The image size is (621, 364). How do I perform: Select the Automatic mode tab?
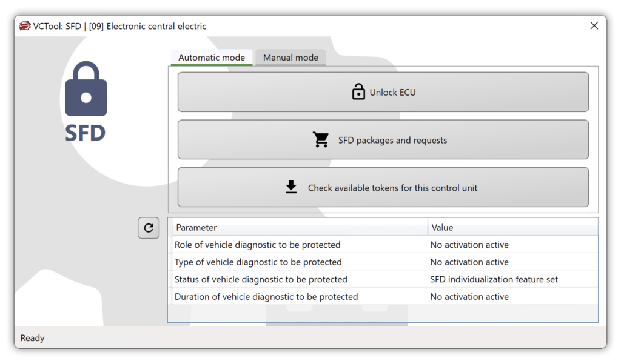coord(212,58)
